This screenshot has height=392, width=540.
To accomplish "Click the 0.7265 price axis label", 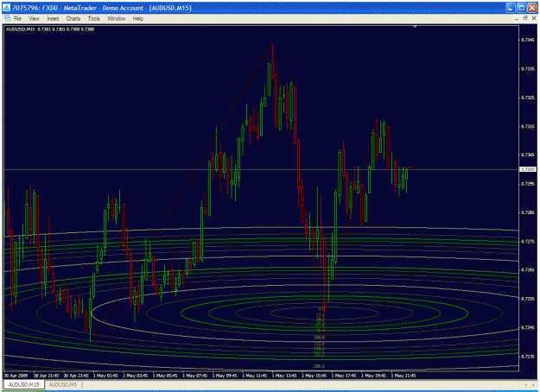I will pos(528,269).
